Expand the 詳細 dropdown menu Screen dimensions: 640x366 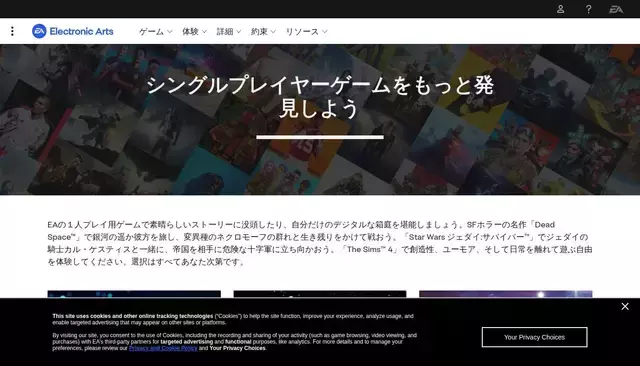click(229, 31)
